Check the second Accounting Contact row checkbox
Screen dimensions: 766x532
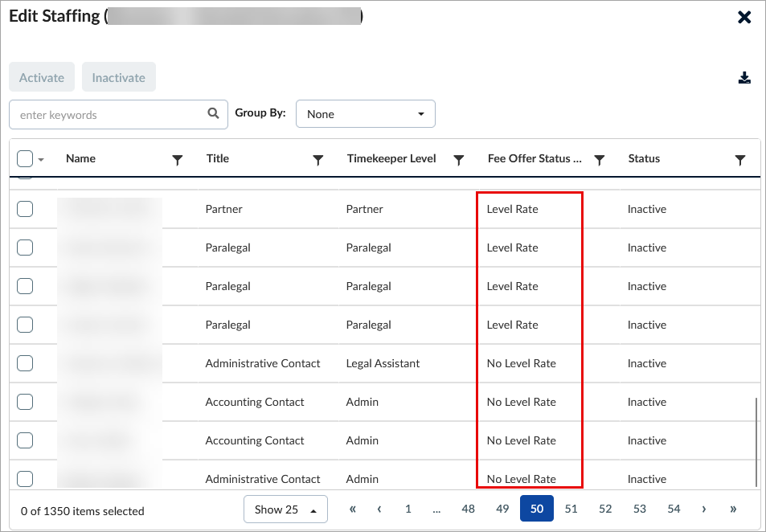pos(25,440)
